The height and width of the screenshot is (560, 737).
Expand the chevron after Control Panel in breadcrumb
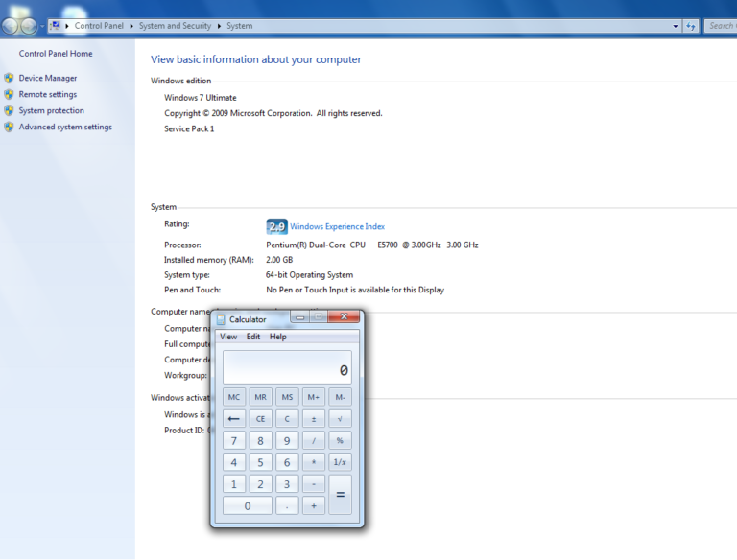(x=131, y=26)
